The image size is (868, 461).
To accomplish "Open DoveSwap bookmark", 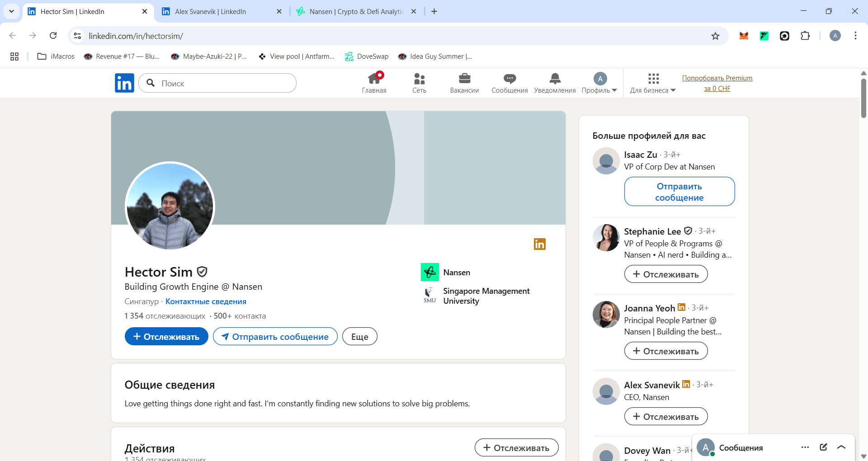I will coord(367,56).
